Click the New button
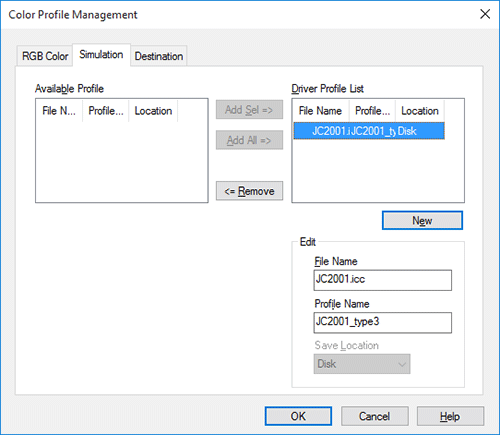 [x=422, y=220]
